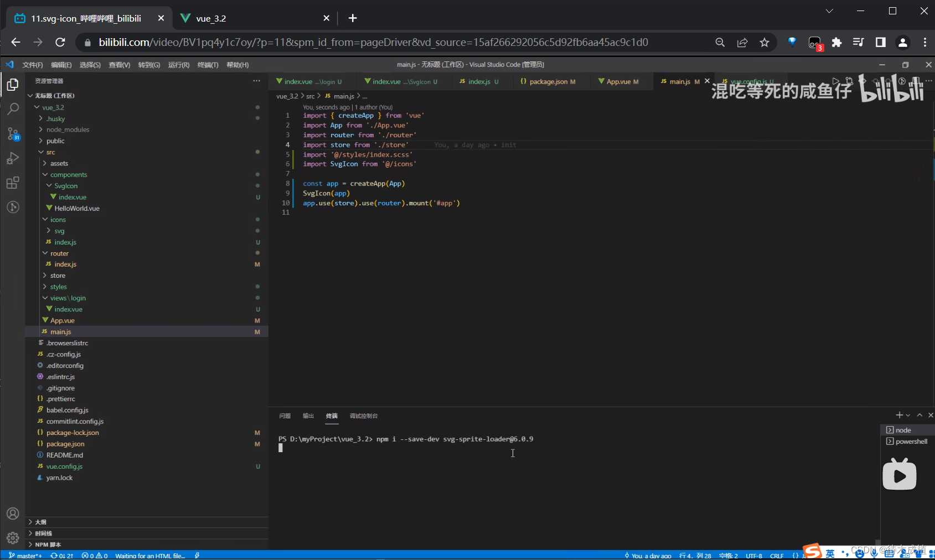Open the File menu (文件)

(x=33, y=65)
